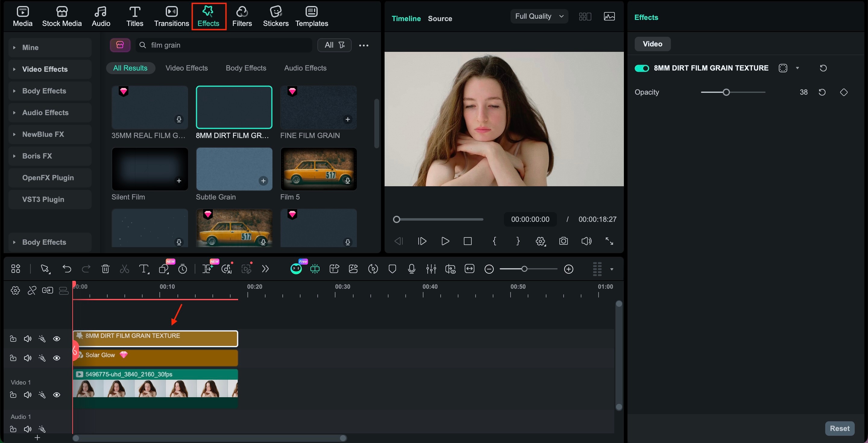Lock the 8MM DIRT FILM GRAIN TEXTURE track
868x443 pixels.
[13, 338]
